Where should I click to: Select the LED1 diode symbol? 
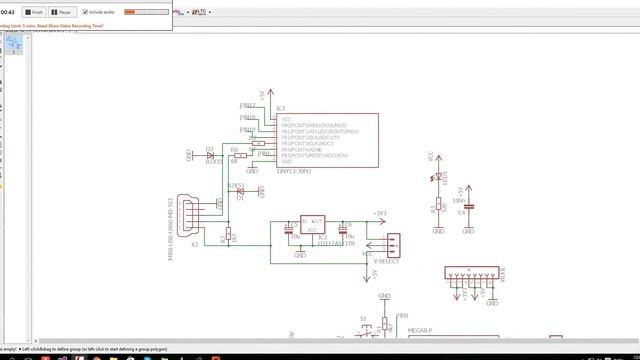[x=438, y=176]
